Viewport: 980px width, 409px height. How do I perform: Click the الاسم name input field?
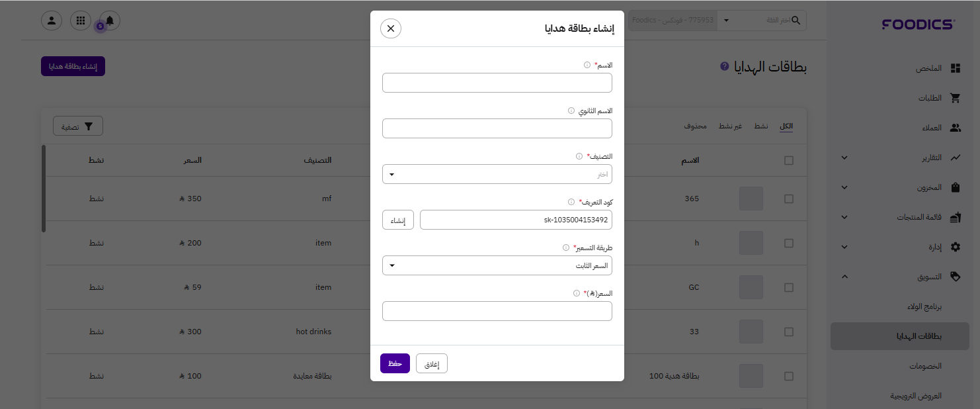click(497, 83)
